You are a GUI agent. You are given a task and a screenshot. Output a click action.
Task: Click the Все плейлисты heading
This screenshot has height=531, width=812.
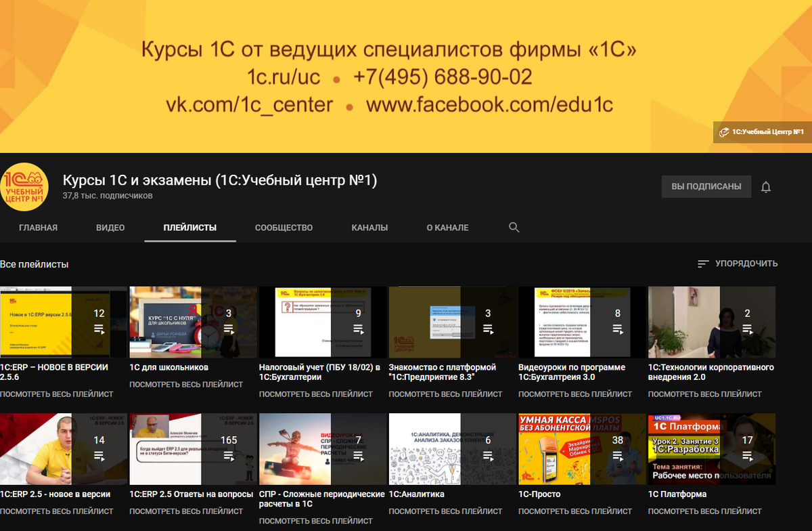coord(35,264)
